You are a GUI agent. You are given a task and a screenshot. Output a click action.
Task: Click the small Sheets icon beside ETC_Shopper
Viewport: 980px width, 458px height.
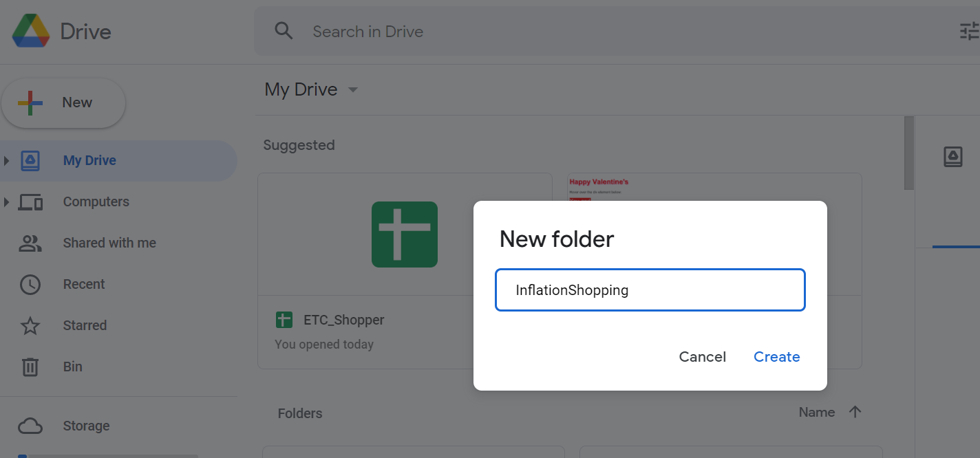[284, 320]
